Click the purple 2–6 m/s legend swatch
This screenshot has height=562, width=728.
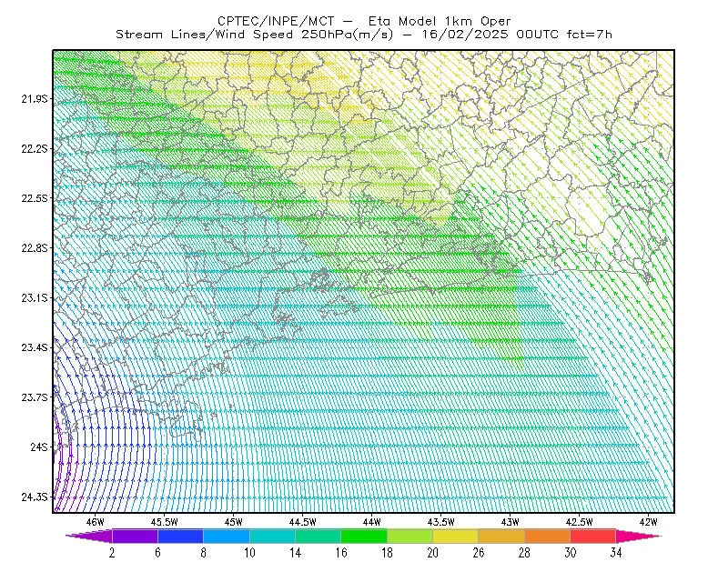click(135, 536)
